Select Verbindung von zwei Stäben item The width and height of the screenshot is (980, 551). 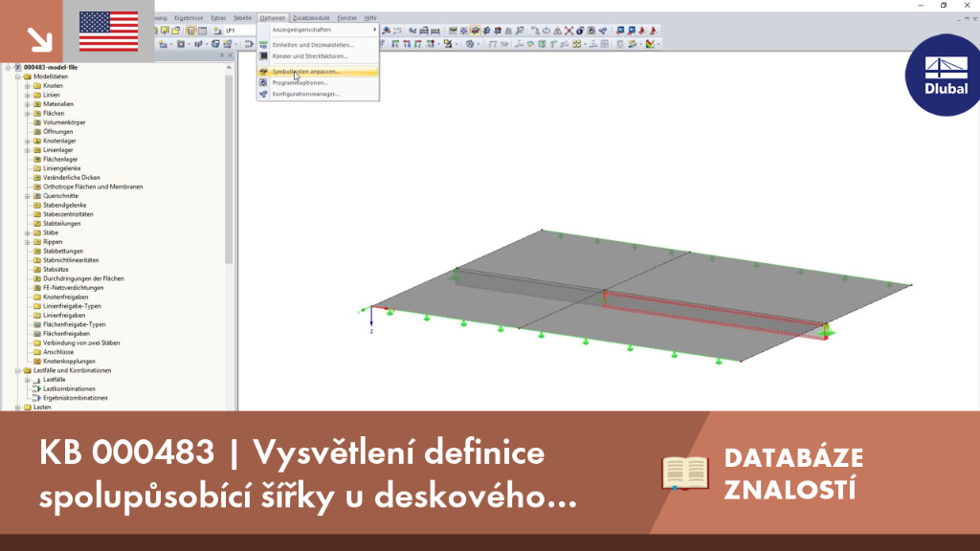coord(81,343)
